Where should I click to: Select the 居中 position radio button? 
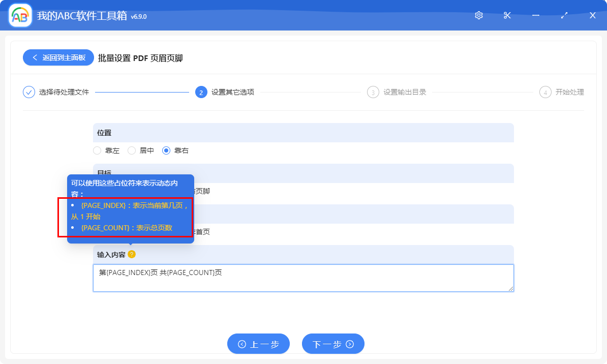click(x=131, y=150)
